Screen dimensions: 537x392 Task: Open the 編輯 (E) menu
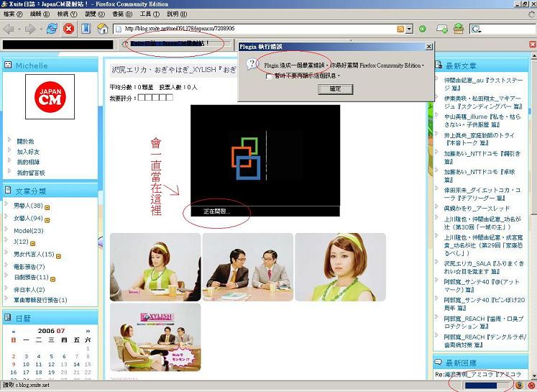pyautogui.click(x=40, y=14)
